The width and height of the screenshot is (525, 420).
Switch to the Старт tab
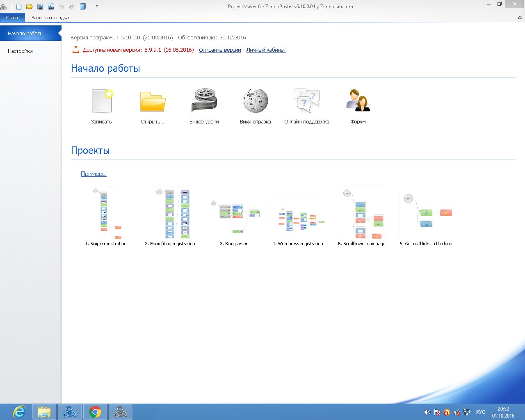coord(12,18)
